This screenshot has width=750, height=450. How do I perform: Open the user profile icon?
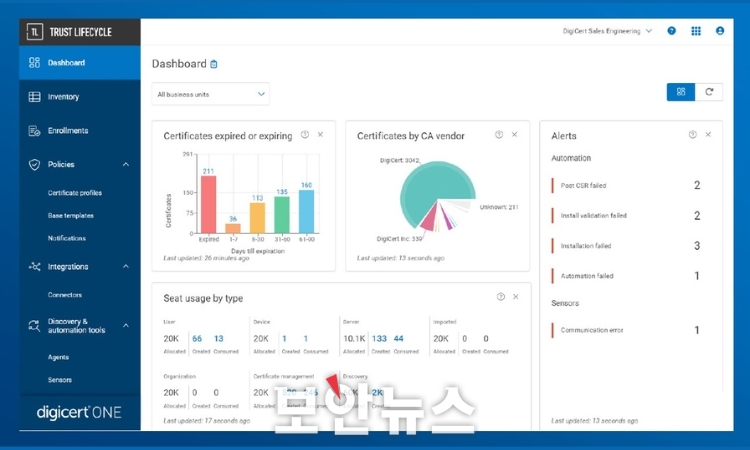(720, 31)
